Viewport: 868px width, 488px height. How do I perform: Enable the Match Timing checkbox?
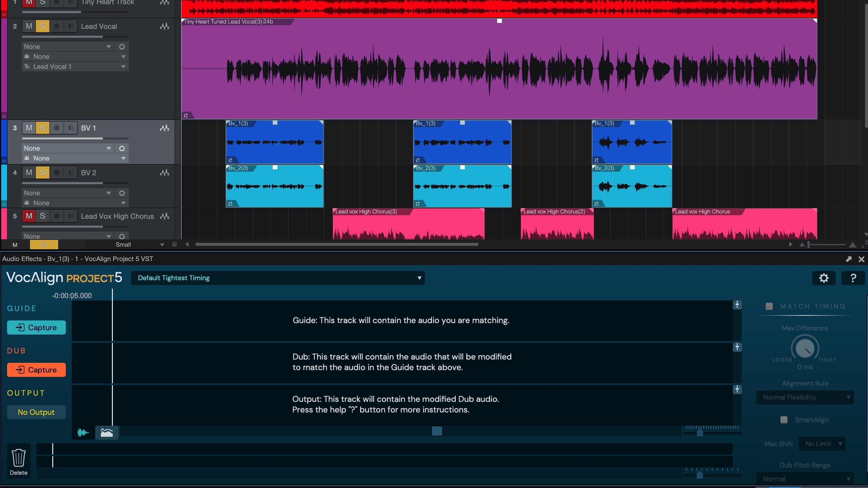(x=769, y=306)
